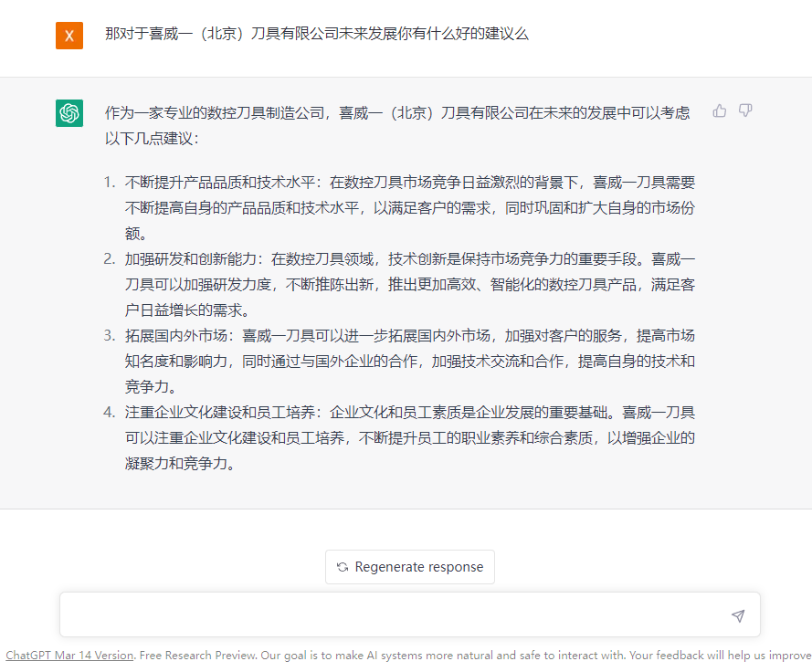Screen dimensions: 812x672
Task: Click the paper plane send icon
Action: tap(738, 615)
